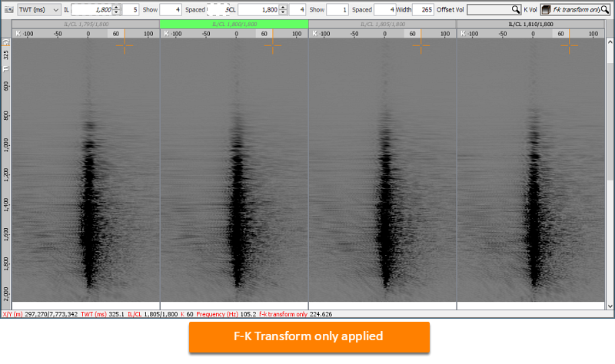615x364 pixels.
Task: Decrease the CL value with down arrow
Action: click(283, 12)
